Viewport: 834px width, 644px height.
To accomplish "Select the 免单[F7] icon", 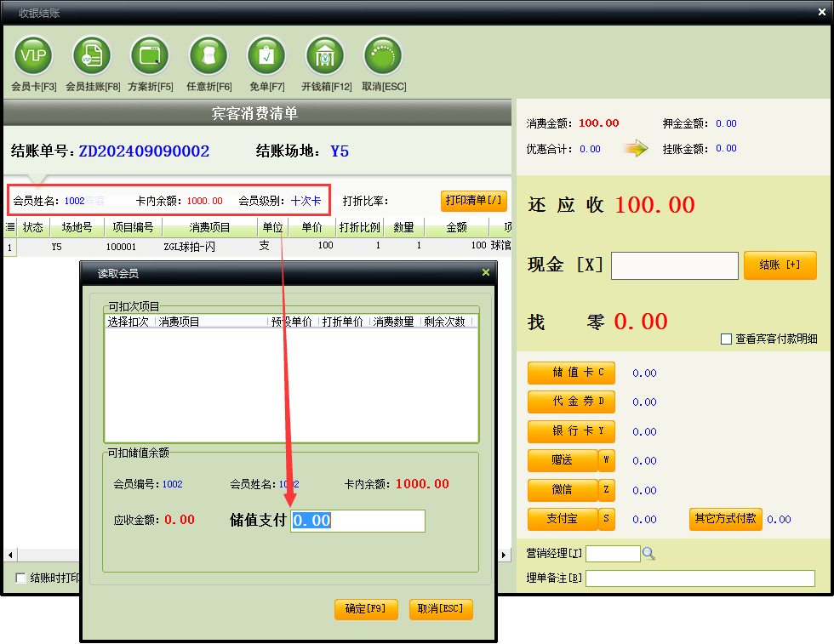I will (x=266, y=55).
